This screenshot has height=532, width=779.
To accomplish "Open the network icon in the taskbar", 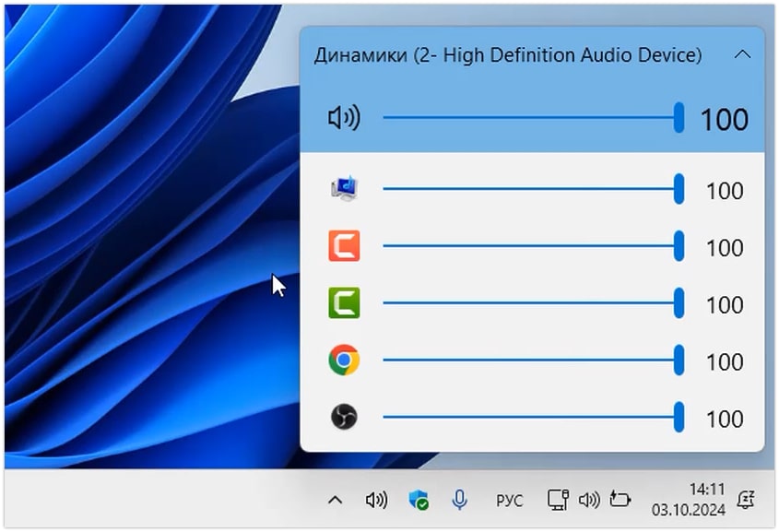I will click(x=558, y=500).
